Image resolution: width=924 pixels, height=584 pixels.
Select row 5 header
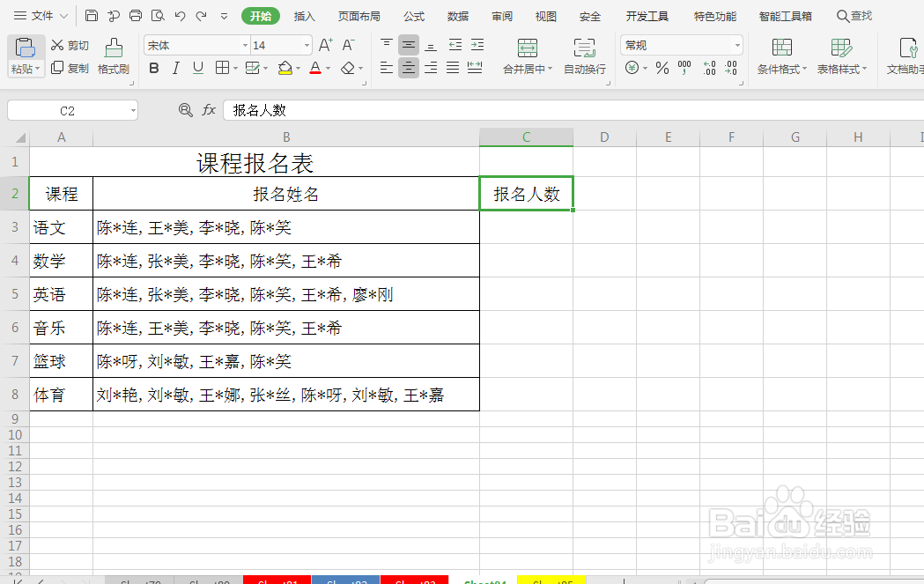point(15,294)
